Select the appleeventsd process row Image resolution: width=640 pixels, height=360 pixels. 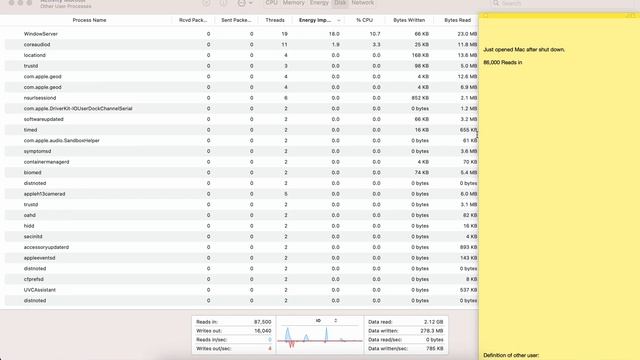click(x=241, y=258)
